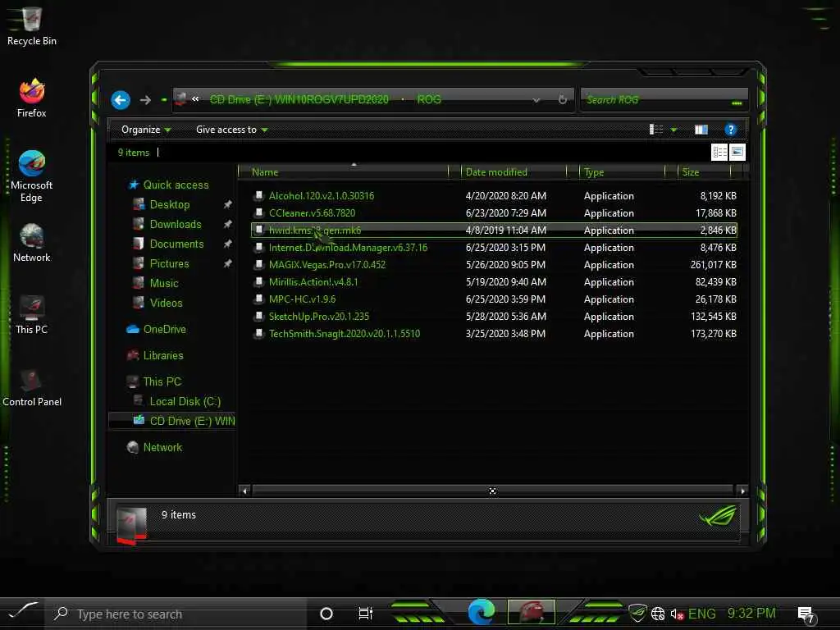Click the Alcohol.120 application icon
Viewport: 840px width, 630px height.
click(258, 196)
